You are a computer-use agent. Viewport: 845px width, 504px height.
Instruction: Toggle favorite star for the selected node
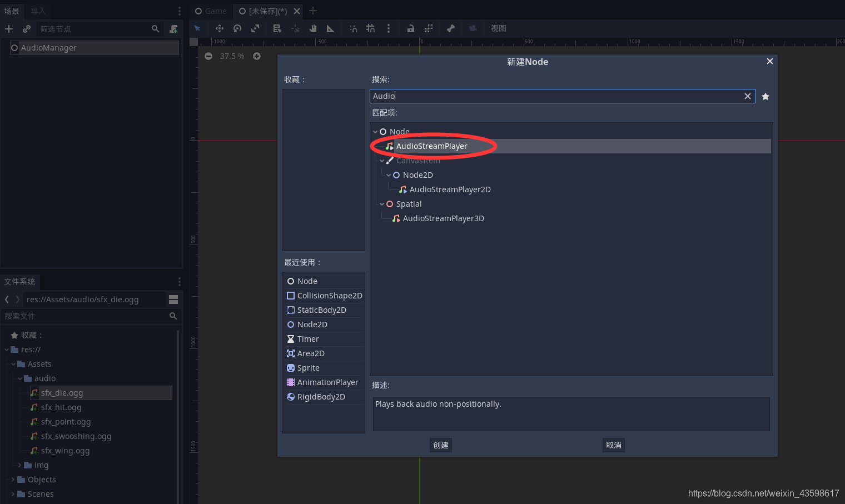(766, 97)
